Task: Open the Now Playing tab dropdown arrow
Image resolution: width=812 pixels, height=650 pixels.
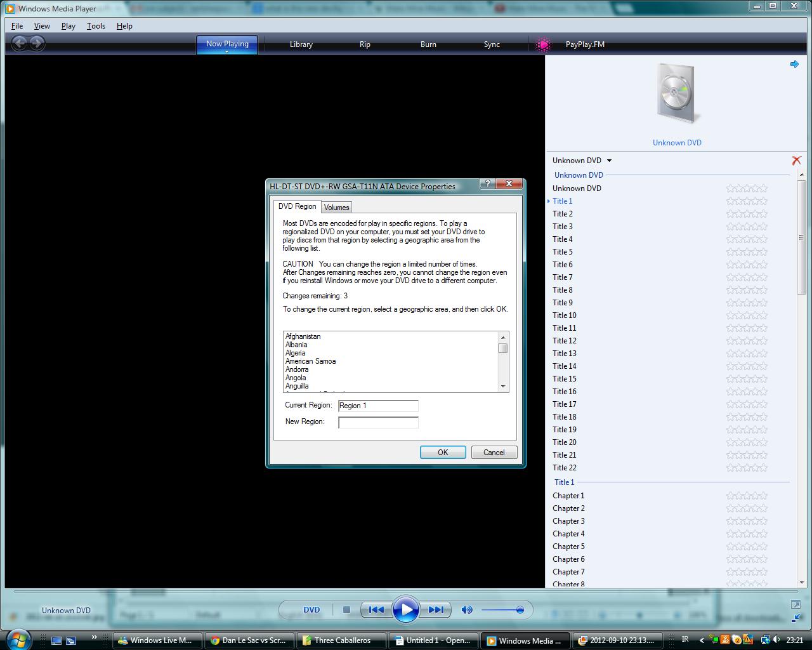Action: (x=226, y=51)
